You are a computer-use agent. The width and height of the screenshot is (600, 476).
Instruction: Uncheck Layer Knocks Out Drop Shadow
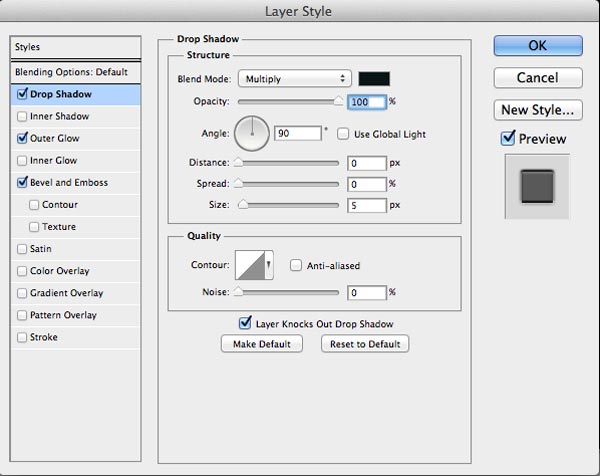coord(245,323)
